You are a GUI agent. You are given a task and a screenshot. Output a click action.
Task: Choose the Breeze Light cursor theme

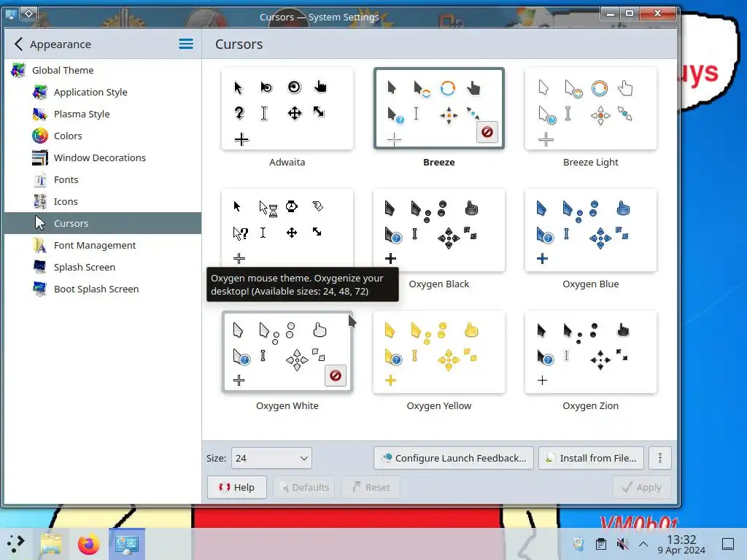point(591,109)
